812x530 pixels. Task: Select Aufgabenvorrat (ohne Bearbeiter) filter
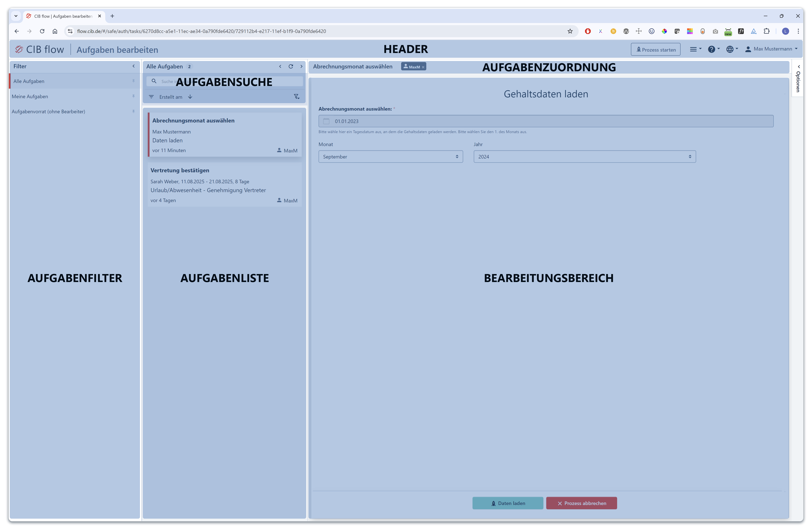pos(48,112)
